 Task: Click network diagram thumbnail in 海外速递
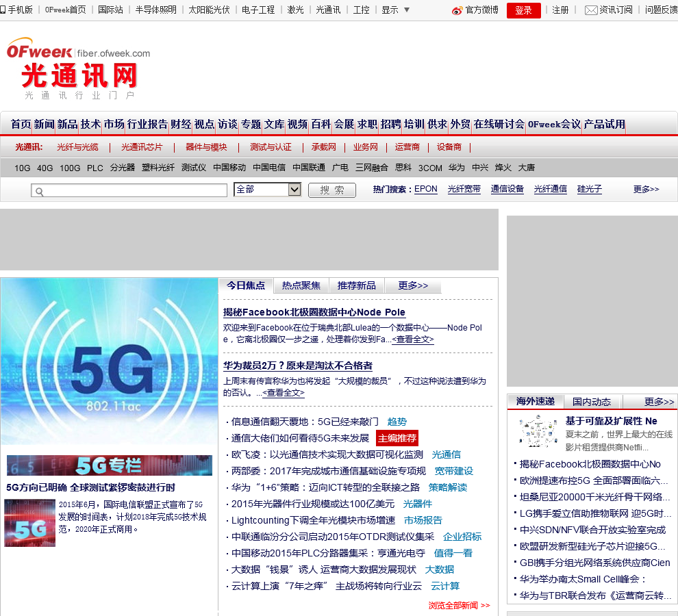(x=538, y=431)
